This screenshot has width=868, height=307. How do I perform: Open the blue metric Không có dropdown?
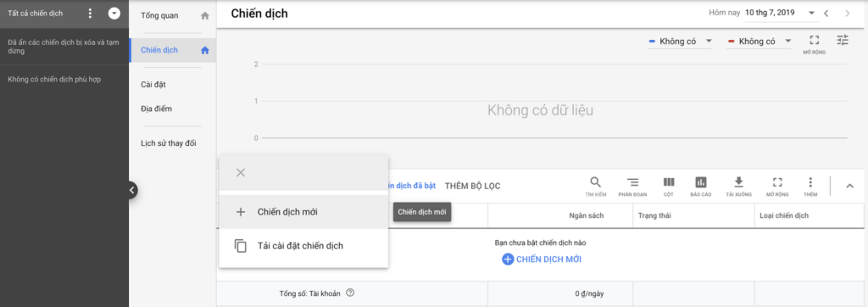click(680, 42)
